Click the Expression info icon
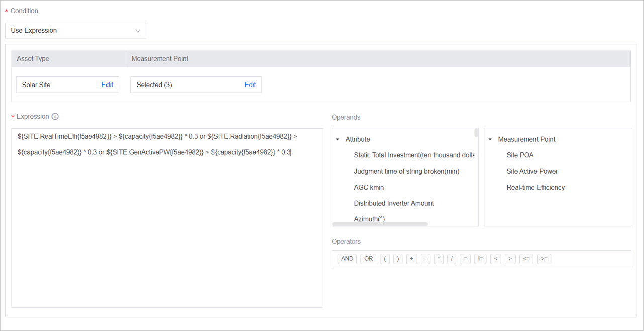 [x=55, y=117]
